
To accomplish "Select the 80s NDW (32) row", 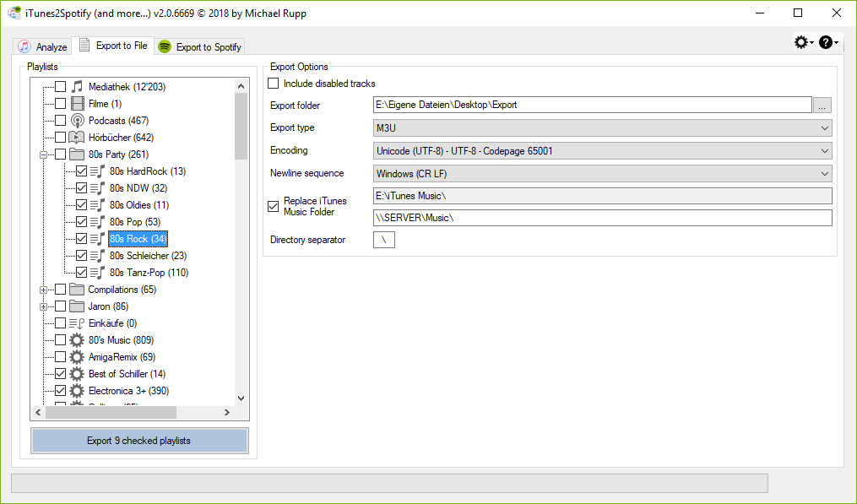I will (x=138, y=188).
